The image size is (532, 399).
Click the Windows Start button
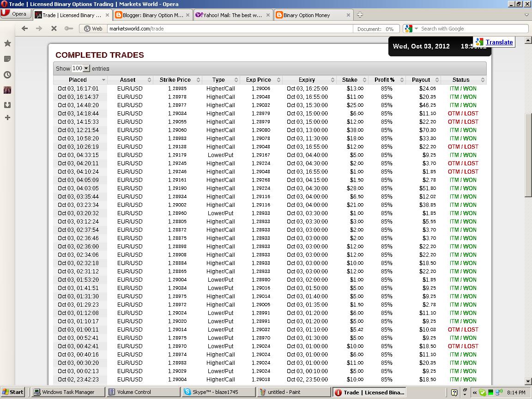coord(12,392)
